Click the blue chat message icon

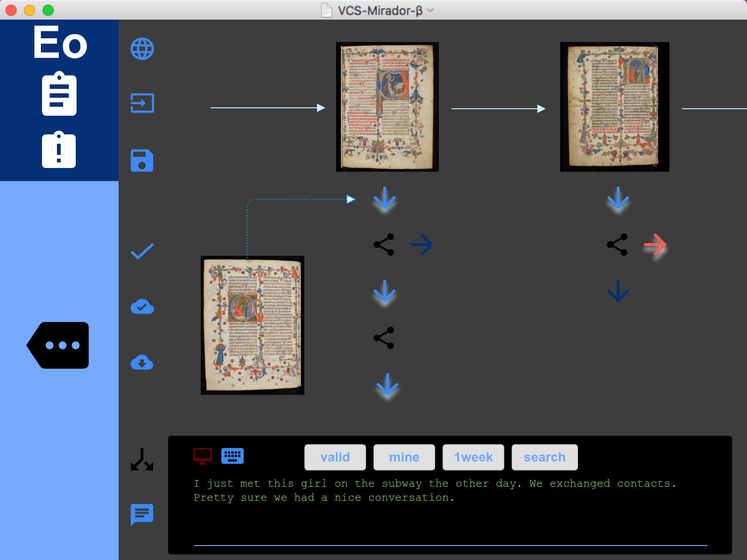142,515
